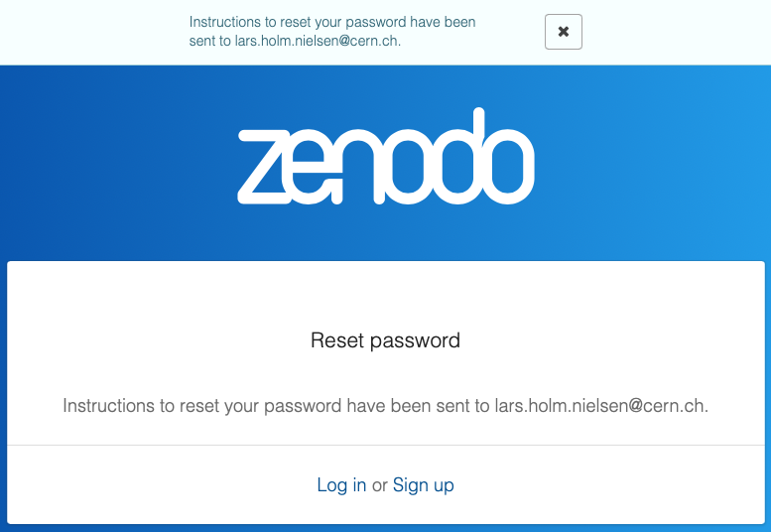Click the blue background beside the Zenodo logo
This screenshot has width=771, height=532.
pos(119,159)
